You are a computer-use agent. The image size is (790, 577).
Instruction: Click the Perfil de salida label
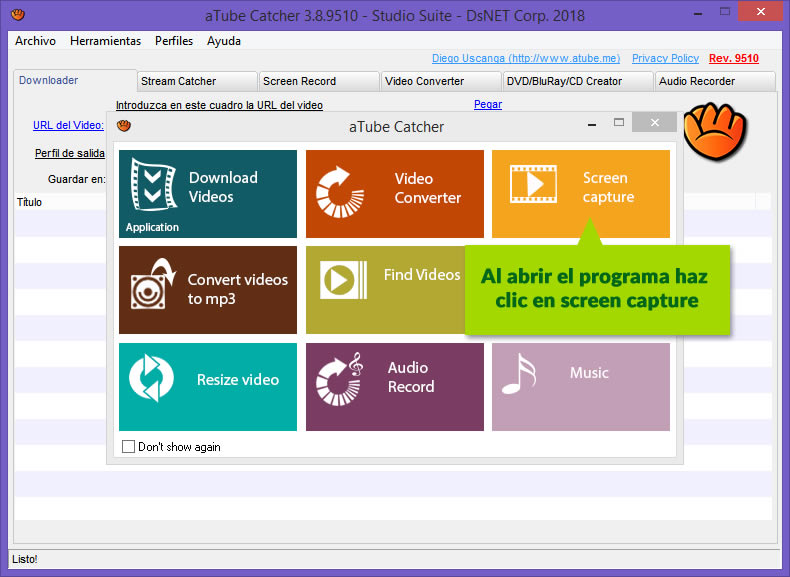tap(70, 153)
